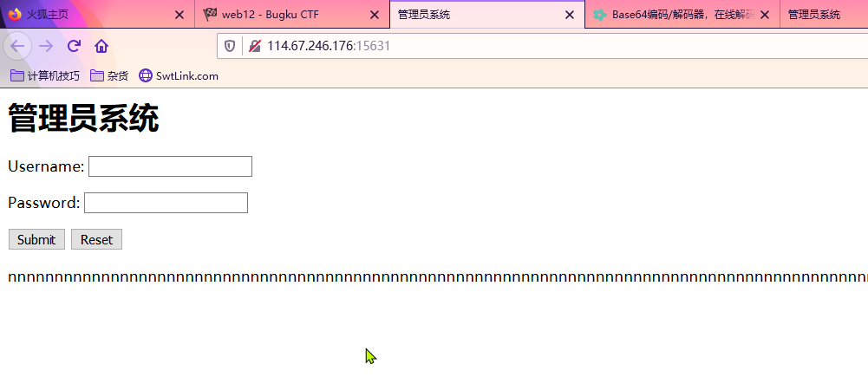Close the Base64 encoder tab
This screenshot has height=390, width=868.
coord(765,15)
